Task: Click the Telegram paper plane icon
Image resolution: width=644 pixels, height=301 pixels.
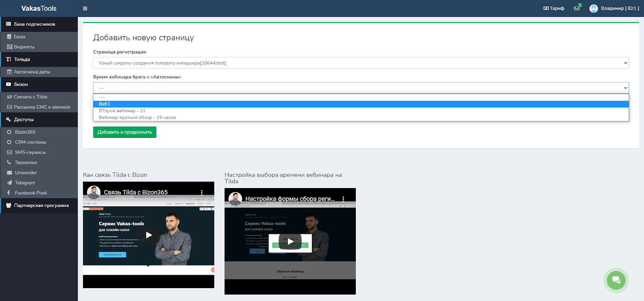Action: click(9, 183)
